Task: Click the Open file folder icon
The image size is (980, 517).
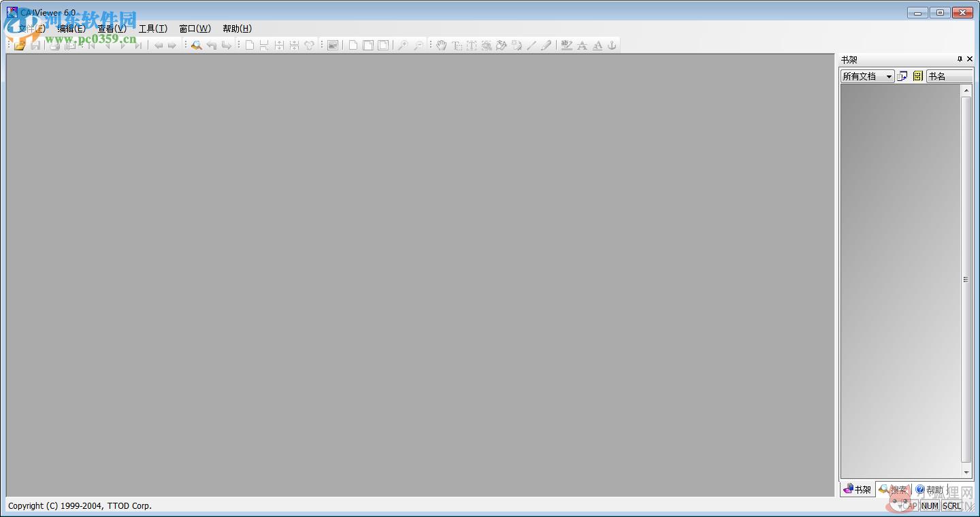Action: (x=20, y=45)
